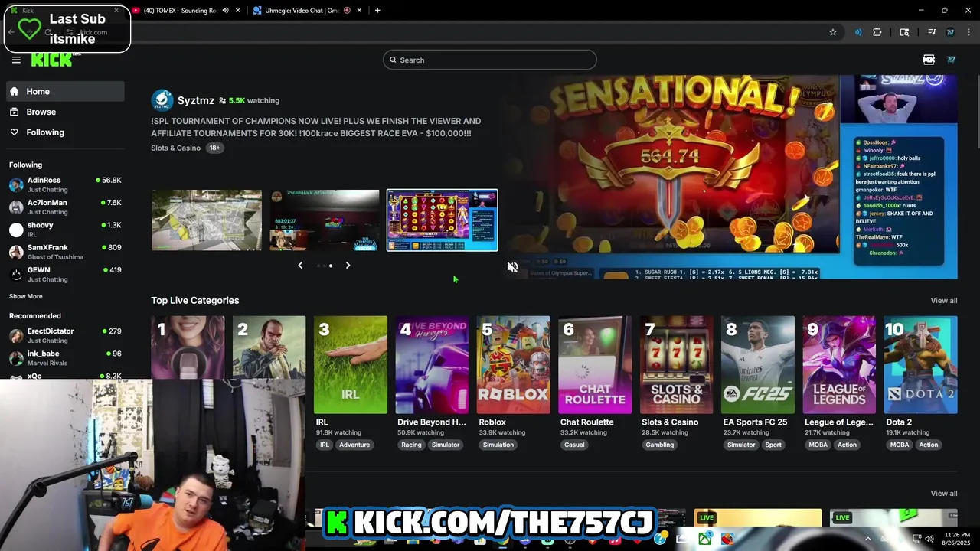Open the IRL category card ranked 3

351,365
